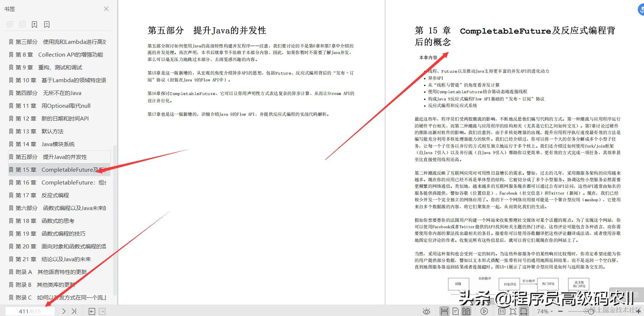Go to next page arrow

[x=64, y=311]
